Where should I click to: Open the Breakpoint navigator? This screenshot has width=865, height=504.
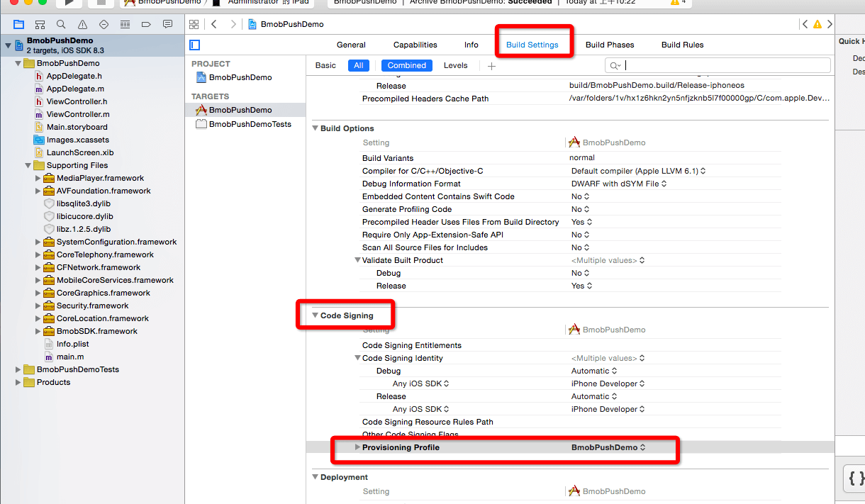(146, 24)
